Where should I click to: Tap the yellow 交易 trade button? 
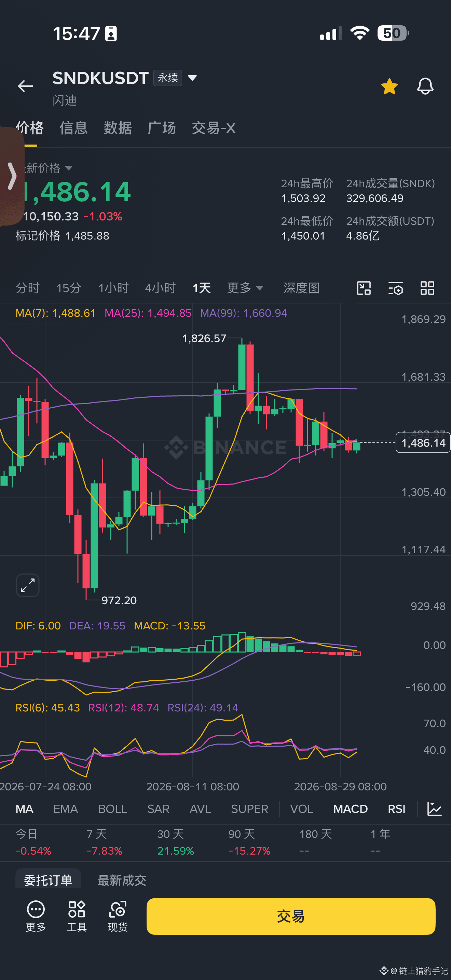click(291, 916)
